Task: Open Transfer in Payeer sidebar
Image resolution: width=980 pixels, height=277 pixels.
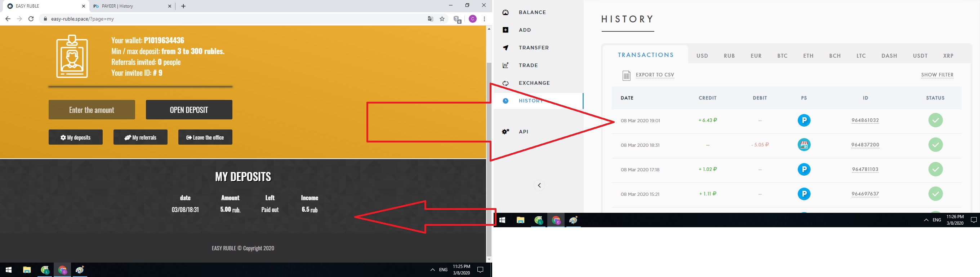Action: [x=534, y=48]
